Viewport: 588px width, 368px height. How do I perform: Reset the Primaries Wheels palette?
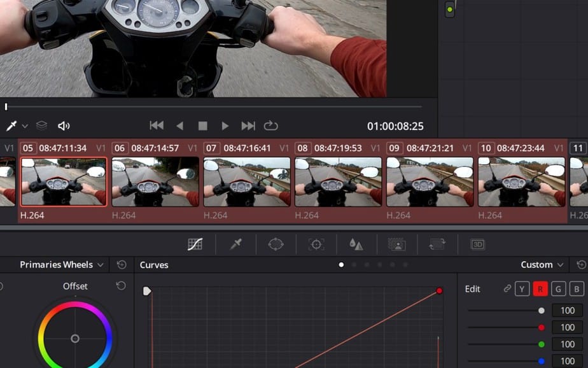point(122,265)
